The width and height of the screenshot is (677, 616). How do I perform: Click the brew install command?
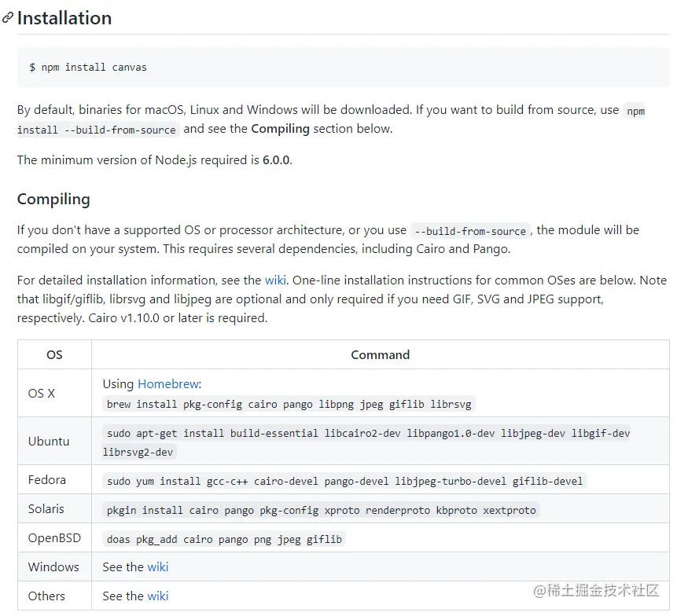[289, 404]
